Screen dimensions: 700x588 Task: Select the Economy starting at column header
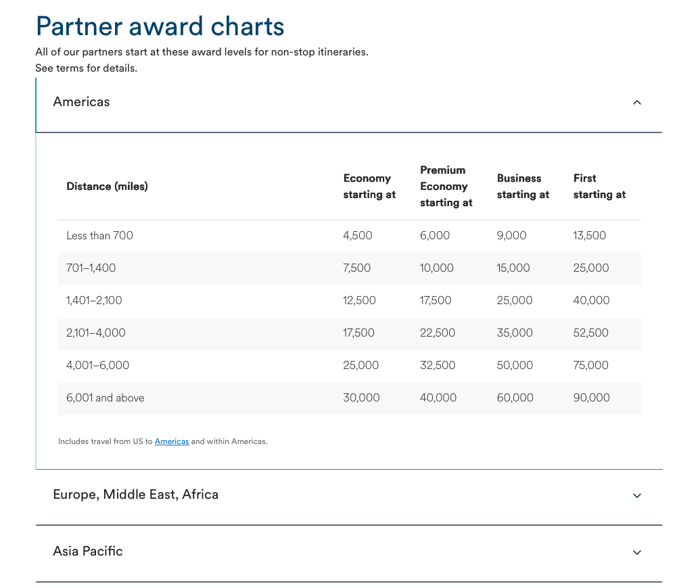369,187
